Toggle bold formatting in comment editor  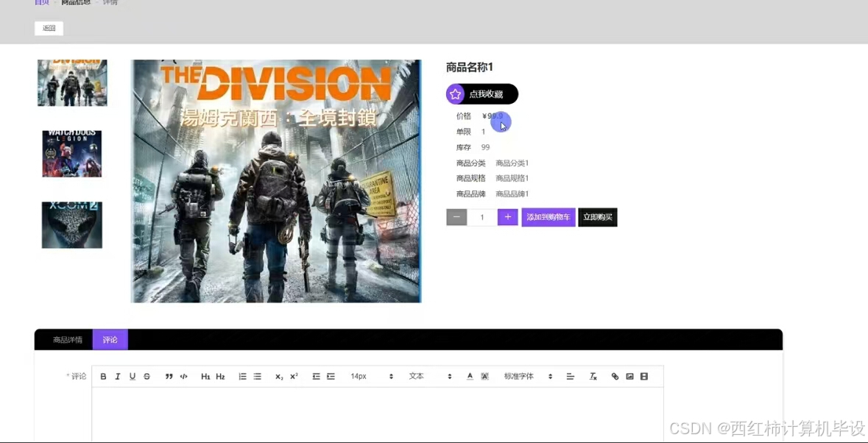[x=103, y=377]
